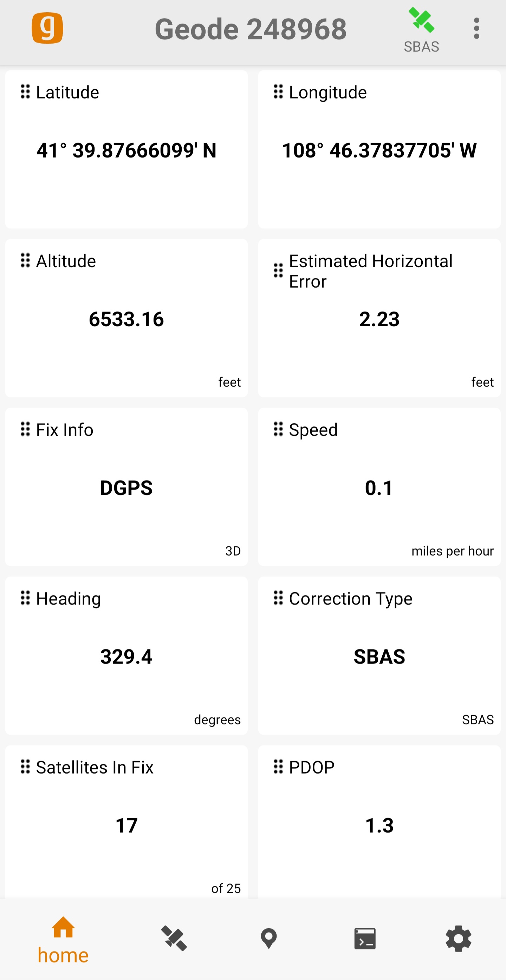Tap the Fix Info card grip icon
This screenshot has height=980, width=506.
(25, 429)
